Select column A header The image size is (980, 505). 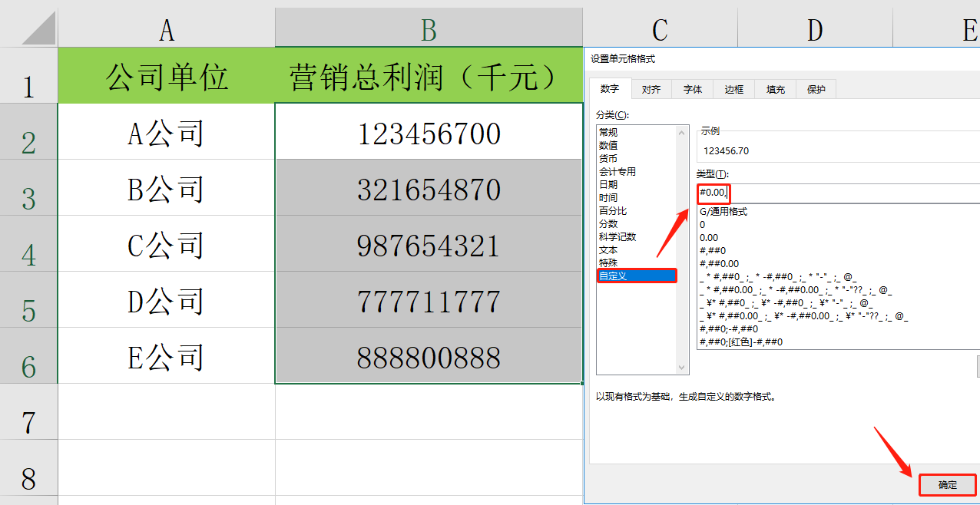[x=167, y=29]
